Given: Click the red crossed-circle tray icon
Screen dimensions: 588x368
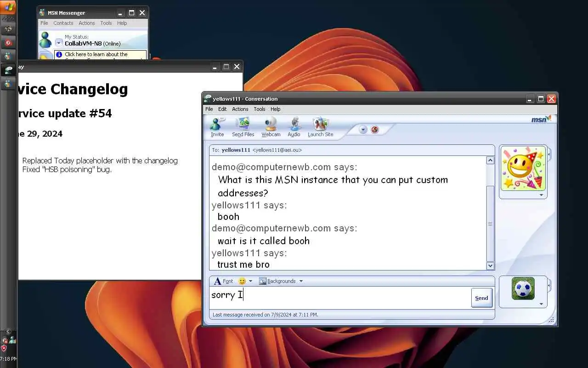Looking at the screenshot, I should (x=5, y=341).
